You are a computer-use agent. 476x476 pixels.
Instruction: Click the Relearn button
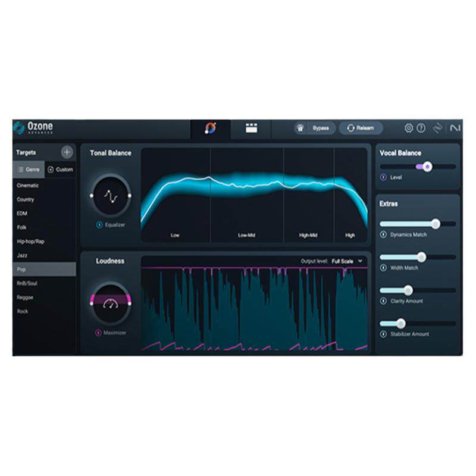361,128
